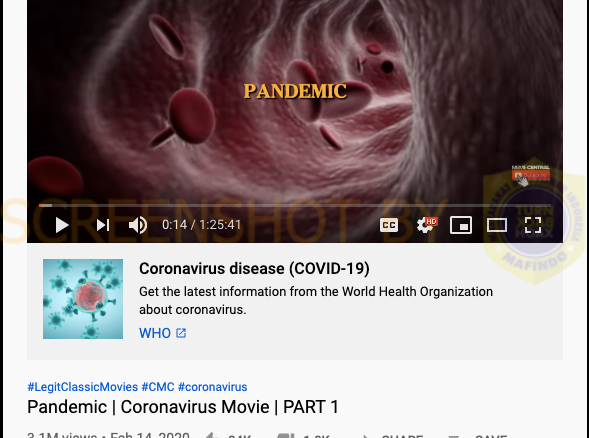Seek along the video progress bar
The width and height of the screenshot is (589, 438).
pos(295,205)
